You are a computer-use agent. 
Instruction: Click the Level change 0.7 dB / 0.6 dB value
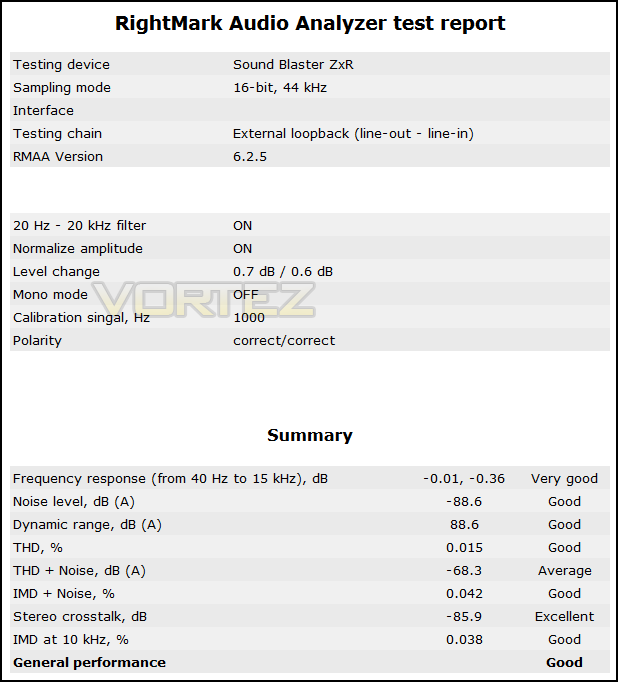(283, 271)
